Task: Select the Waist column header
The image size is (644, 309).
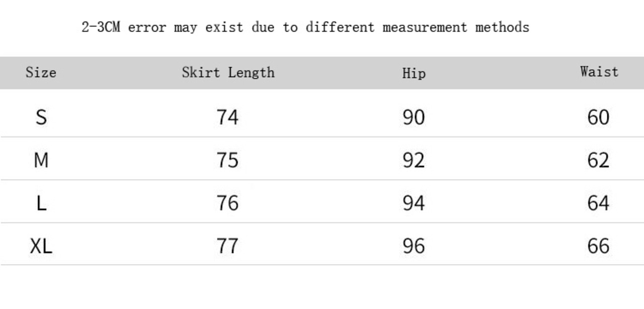Action: point(599,72)
